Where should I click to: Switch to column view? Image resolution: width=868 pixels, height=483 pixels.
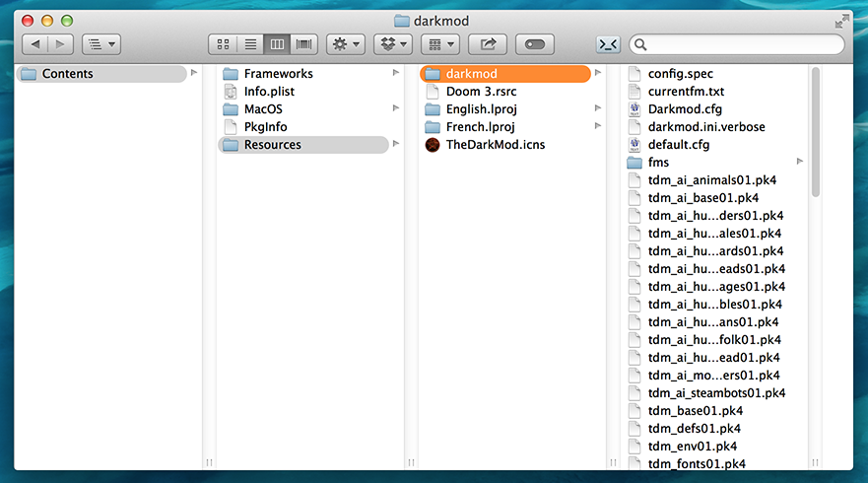click(x=277, y=44)
